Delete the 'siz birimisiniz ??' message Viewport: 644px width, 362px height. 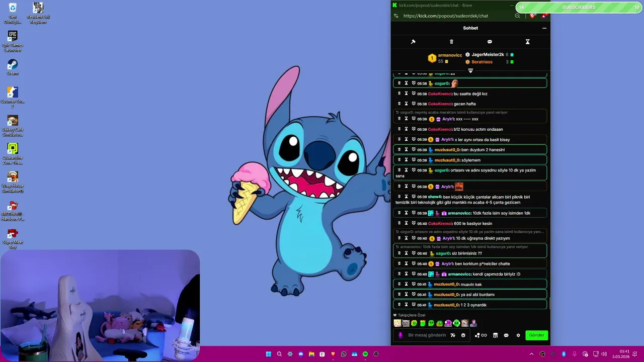[x=399, y=253]
